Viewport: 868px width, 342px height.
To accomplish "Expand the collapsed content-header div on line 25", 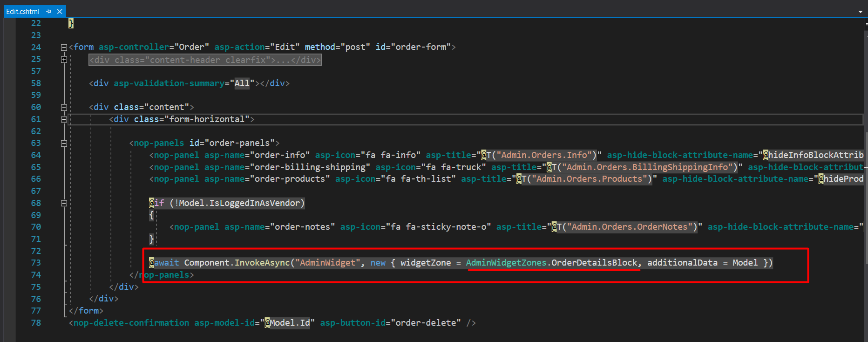I will [64, 60].
